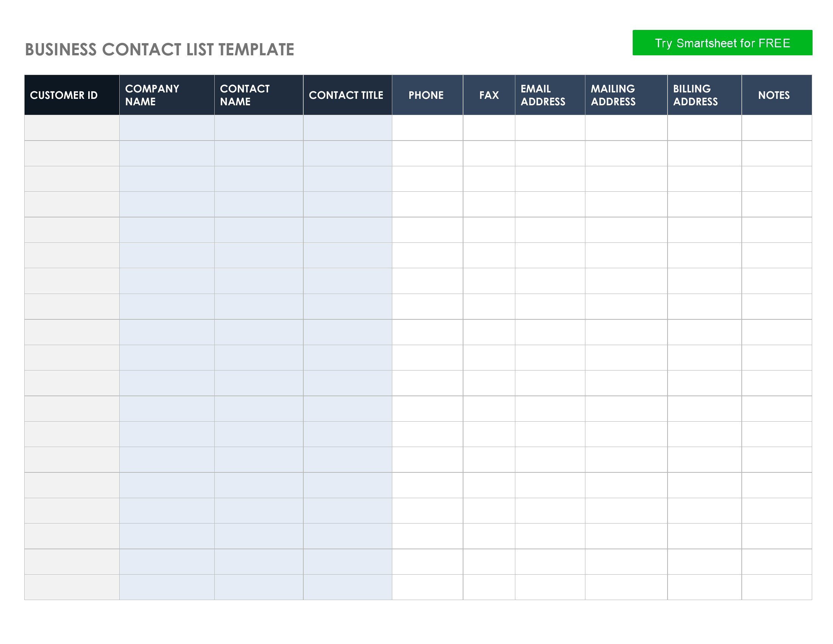Viewport: 833px width, 644px height.
Task: Select the CUSTOMER ID column header
Action: [x=72, y=95]
